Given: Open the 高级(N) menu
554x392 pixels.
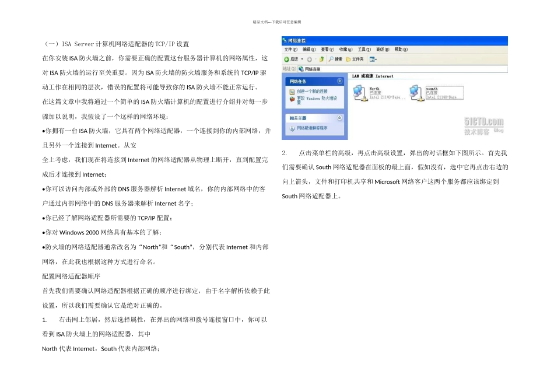Looking at the screenshot, I should (x=383, y=50).
